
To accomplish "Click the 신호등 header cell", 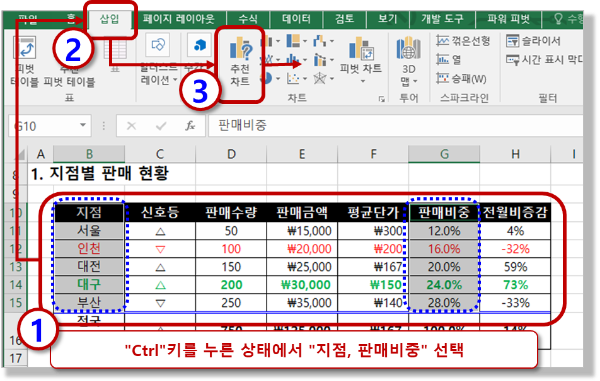I will tap(160, 212).
